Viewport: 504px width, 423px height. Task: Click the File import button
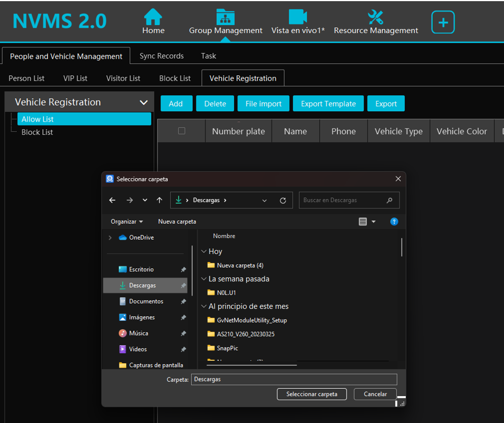click(263, 103)
